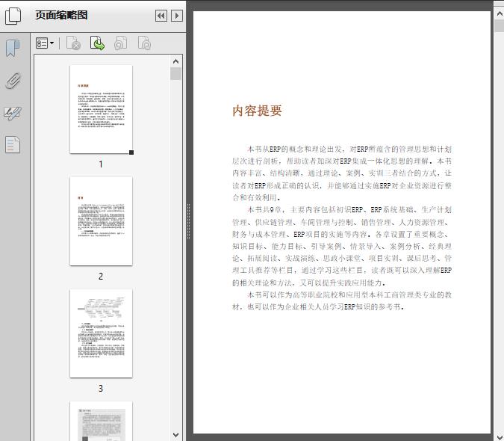Click the expand panel arrow button
The width and height of the screenshot is (504, 441).
(177, 16)
